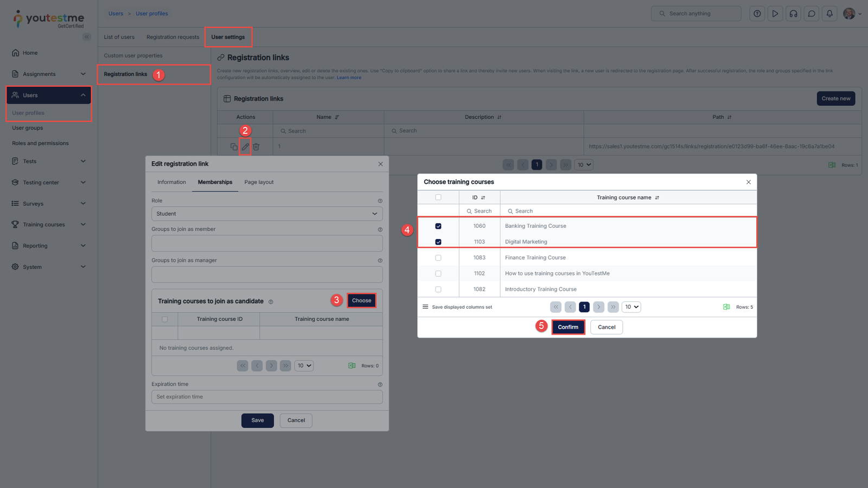Check the Finance Training Course checkbox
This screenshot has height=488, width=868.
tap(438, 258)
